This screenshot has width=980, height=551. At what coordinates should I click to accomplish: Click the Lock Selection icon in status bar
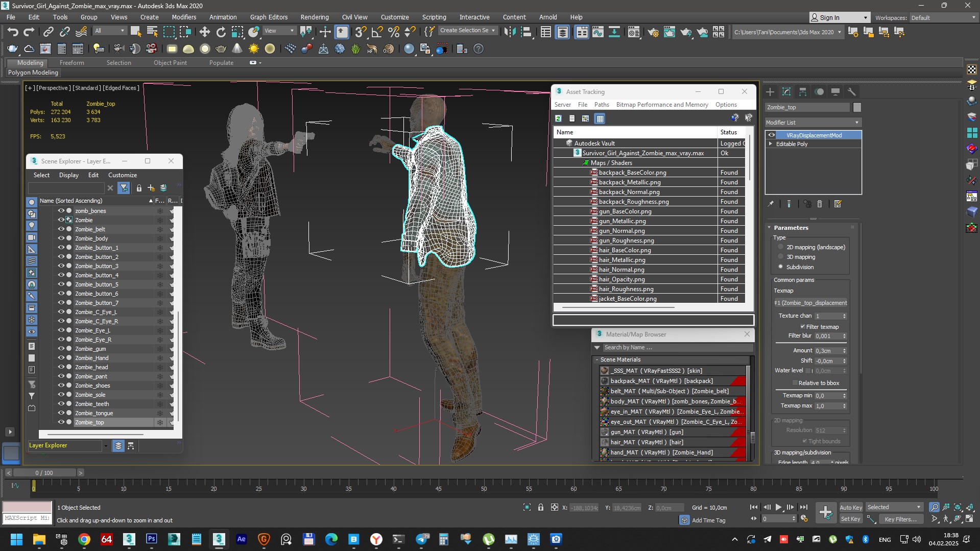pos(541,507)
